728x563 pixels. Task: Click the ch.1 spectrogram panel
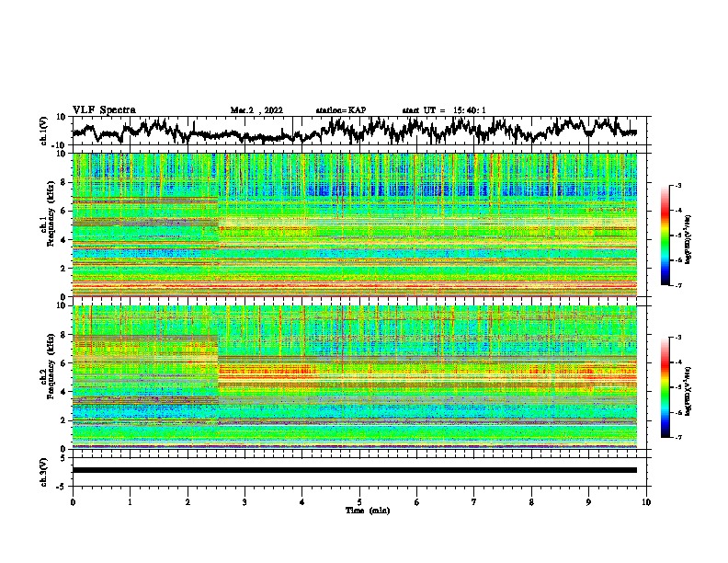(355, 224)
